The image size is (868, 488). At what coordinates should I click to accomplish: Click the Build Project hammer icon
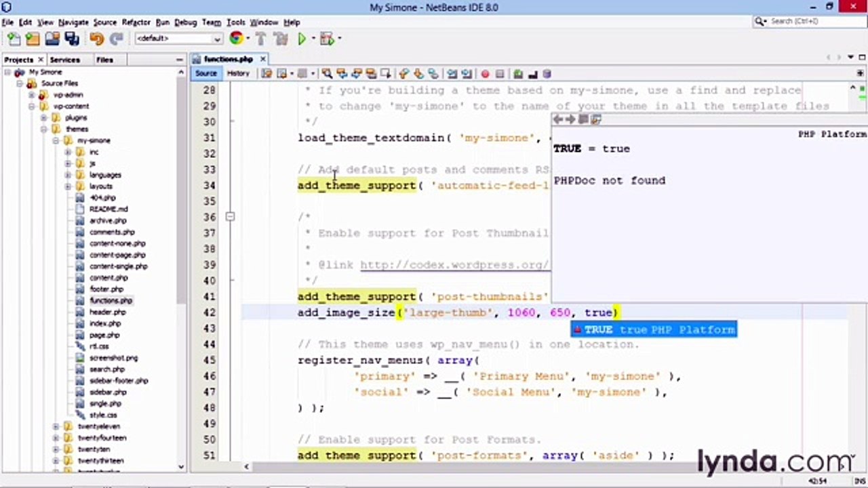pyautogui.click(x=260, y=39)
